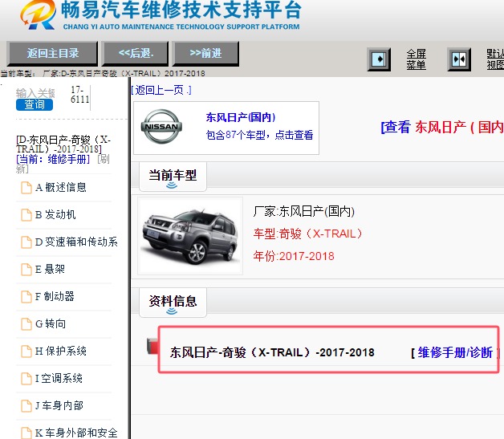Open the E 悬架 tree item
This screenshot has height=439, width=504.
[50, 269]
